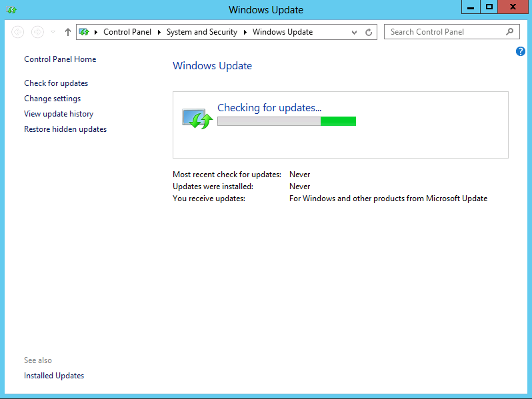Select Control Panel in the breadcrumb
Screen dimensions: 532x399
pyautogui.click(x=127, y=32)
